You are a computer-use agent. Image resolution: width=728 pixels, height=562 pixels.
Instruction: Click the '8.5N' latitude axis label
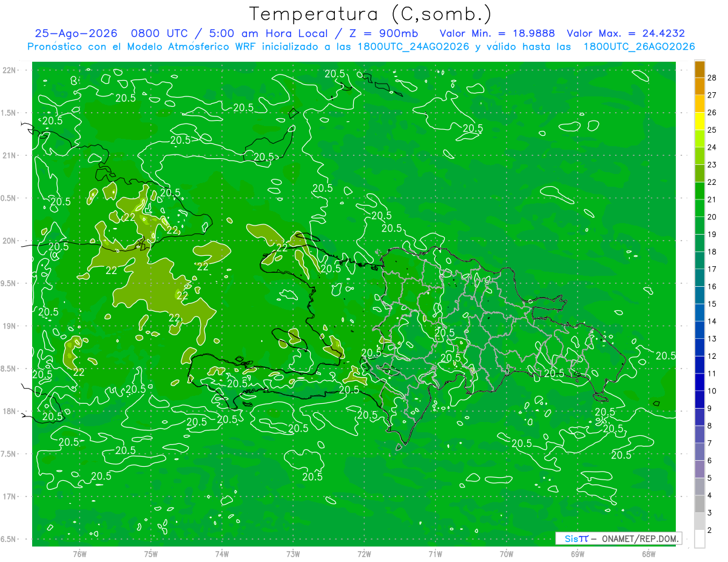[8, 369]
